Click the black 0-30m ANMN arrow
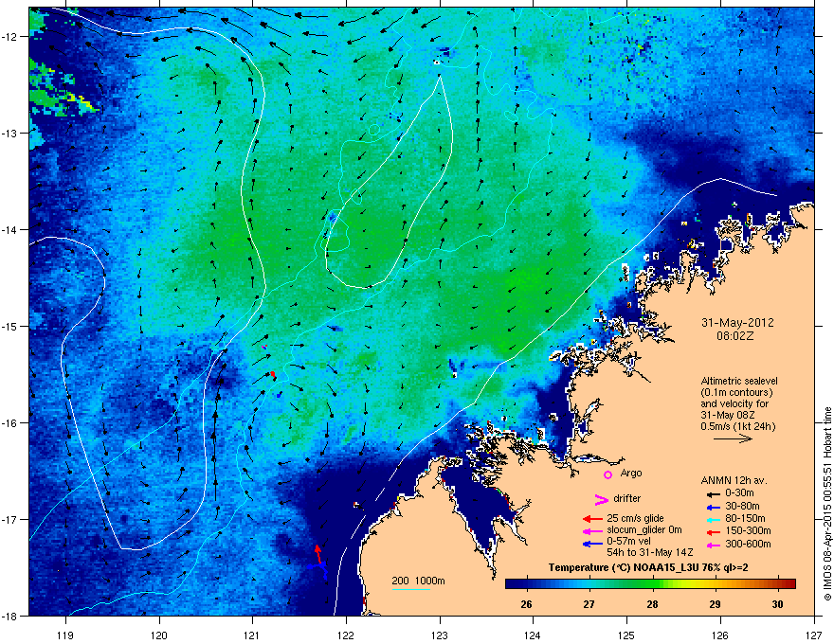 coord(713,494)
